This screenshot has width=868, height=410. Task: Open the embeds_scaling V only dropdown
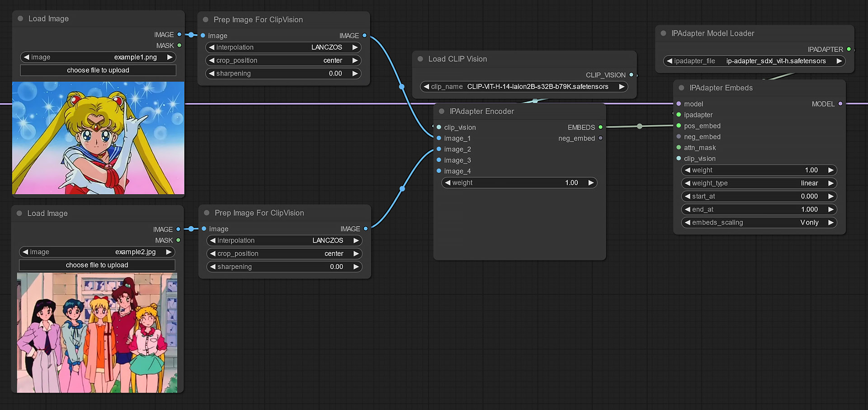click(x=759, y=223)
